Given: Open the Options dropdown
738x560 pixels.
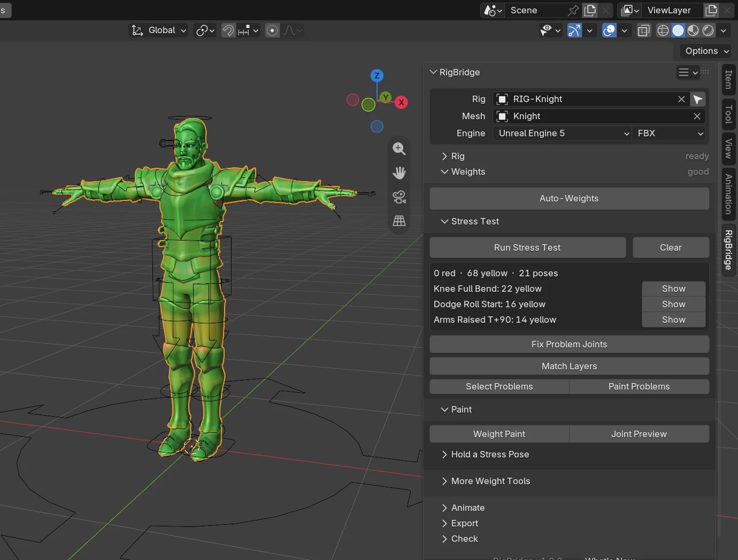Looking at the screenshot, I should (707, 51).
